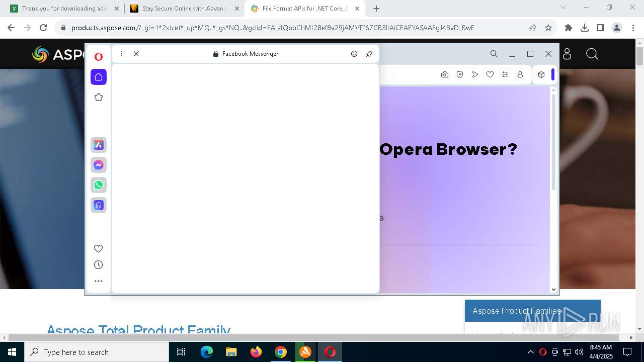The width and height of the screenshot is (644, 362).
Task: Close the 'Thank you for downloading' tab
Action: point(117,9)
